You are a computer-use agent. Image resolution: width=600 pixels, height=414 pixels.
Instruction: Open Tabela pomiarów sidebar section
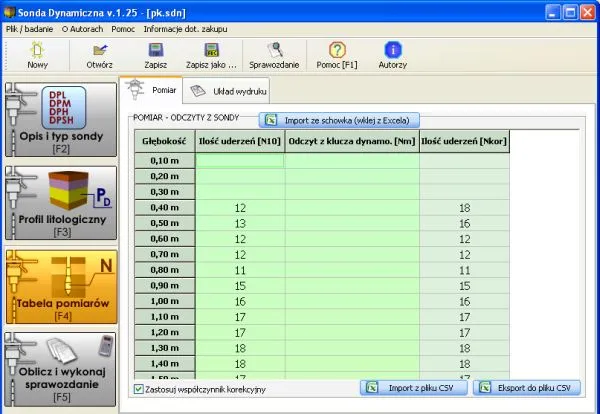[59, 284]
